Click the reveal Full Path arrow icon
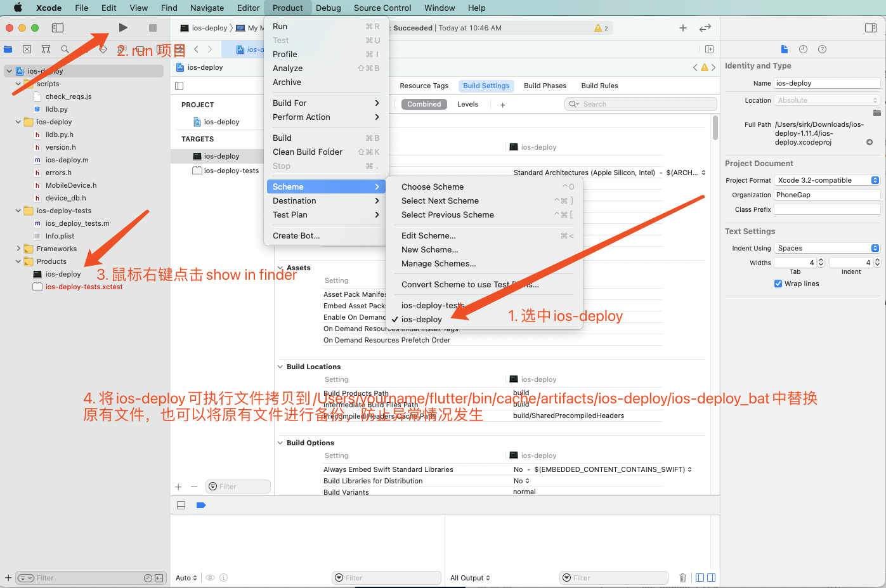886x588 pixels. tap(870, 142)
